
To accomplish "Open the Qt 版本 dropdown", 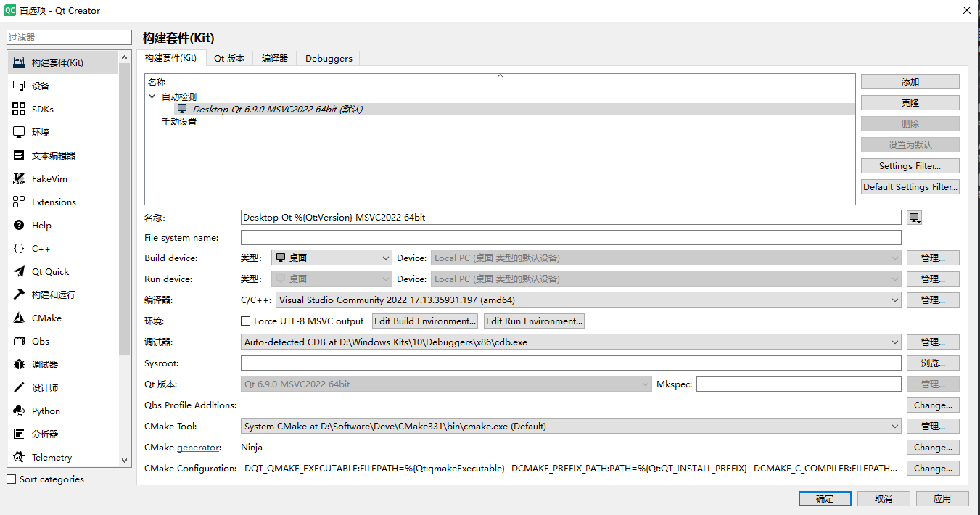I will coord(446,384).
